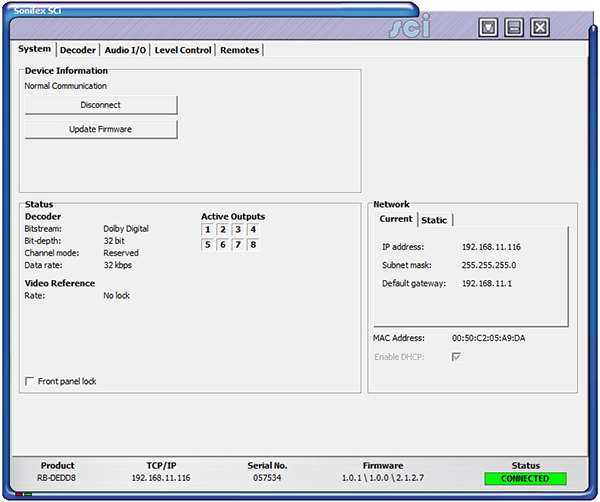Click the green CONNECTED status indicator
This screenshot has width=600, height=502.
point(525,479)
